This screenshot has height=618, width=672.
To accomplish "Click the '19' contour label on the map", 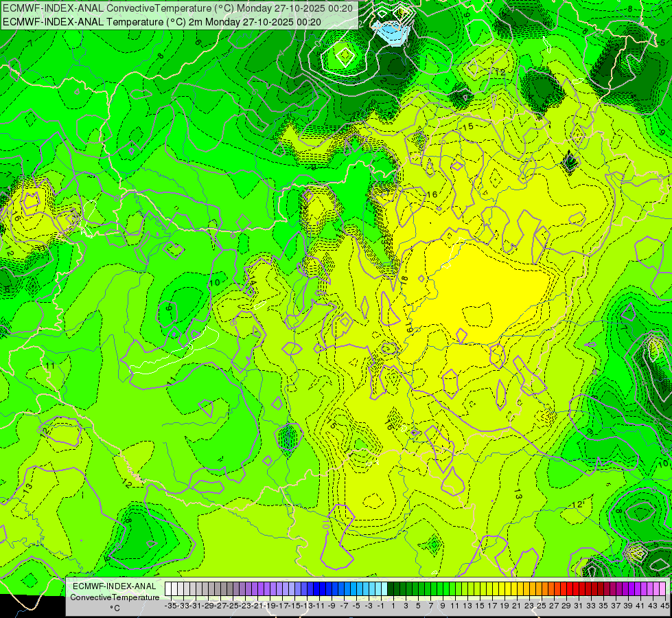I will (409, 328).
